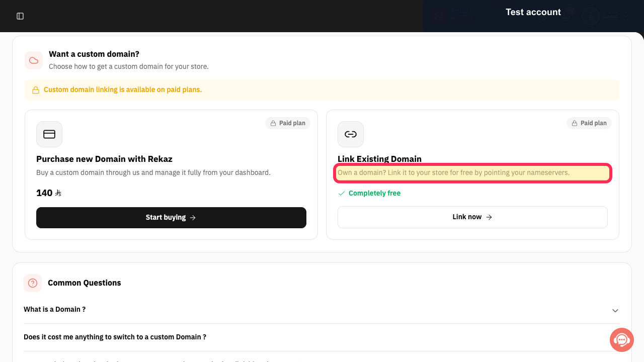This screenshot has height=362, width=644.
Task: Click Paid plan badge on Purchase Domain card
Action: tap(288, 123)
